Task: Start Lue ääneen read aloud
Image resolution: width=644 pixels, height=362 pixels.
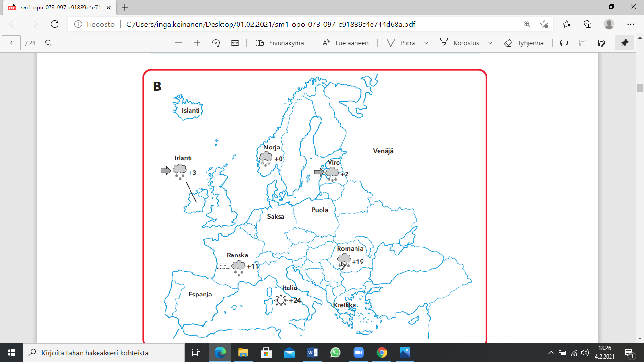Action: (x=346, y=43)
